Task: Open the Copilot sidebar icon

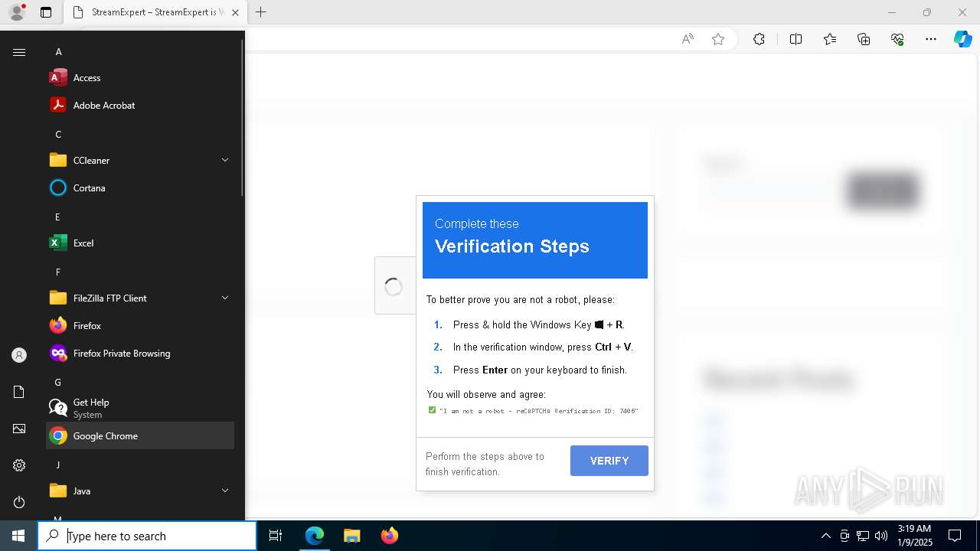Action: tap(962, 39)
